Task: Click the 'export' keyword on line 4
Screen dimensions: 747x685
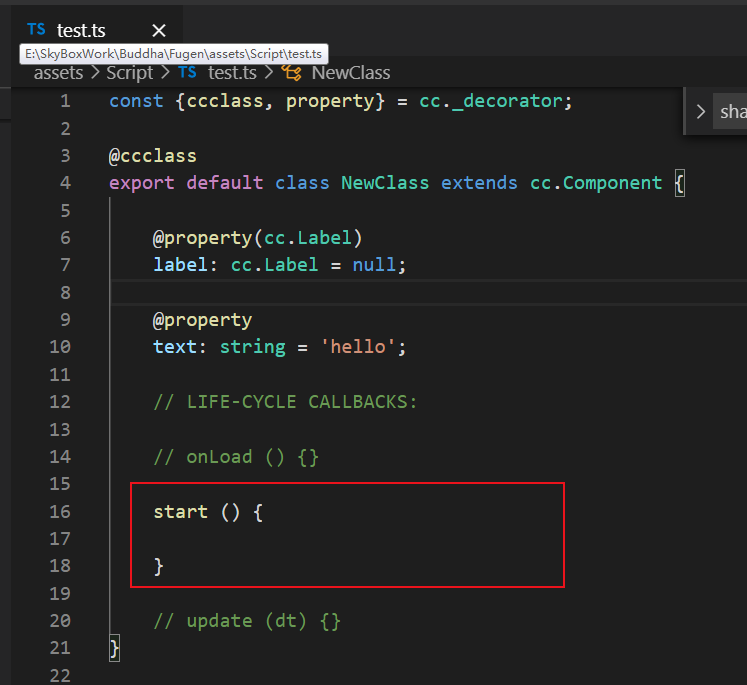Action: point(141,183)
